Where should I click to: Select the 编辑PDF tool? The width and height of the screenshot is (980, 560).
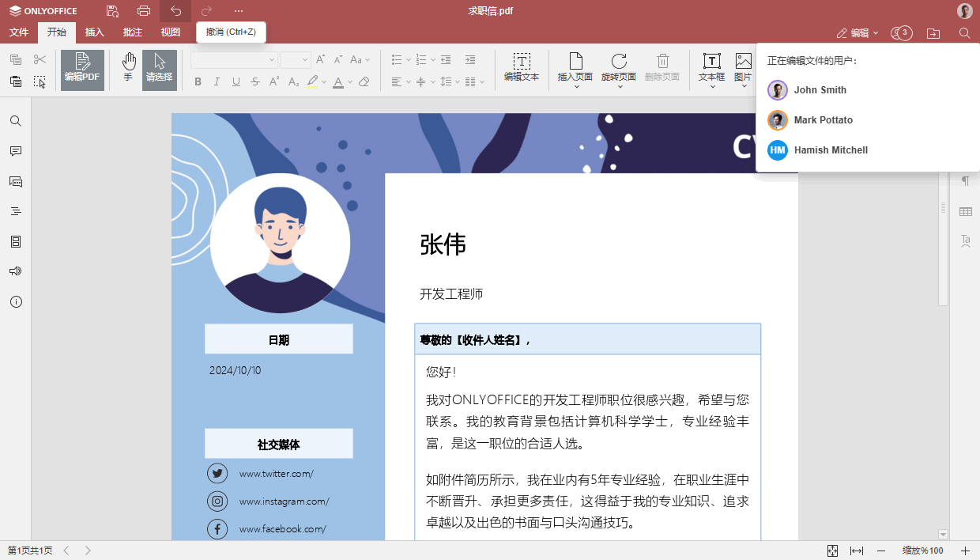[x=82, y=70]
